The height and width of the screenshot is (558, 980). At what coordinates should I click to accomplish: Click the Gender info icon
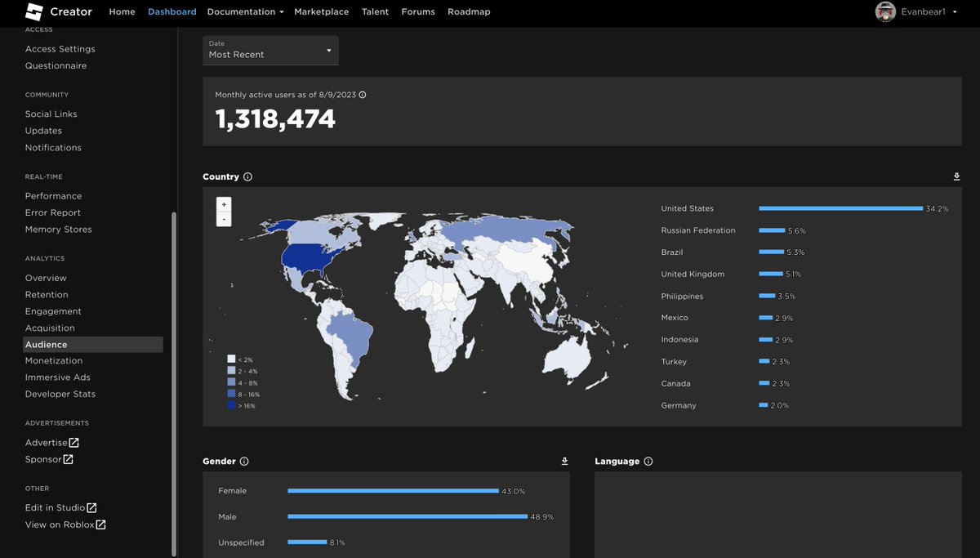[244, 462]
